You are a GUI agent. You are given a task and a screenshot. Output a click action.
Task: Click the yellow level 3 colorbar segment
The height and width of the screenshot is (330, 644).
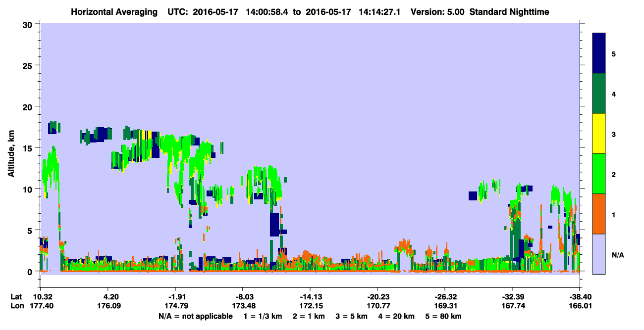pos(599,134)
